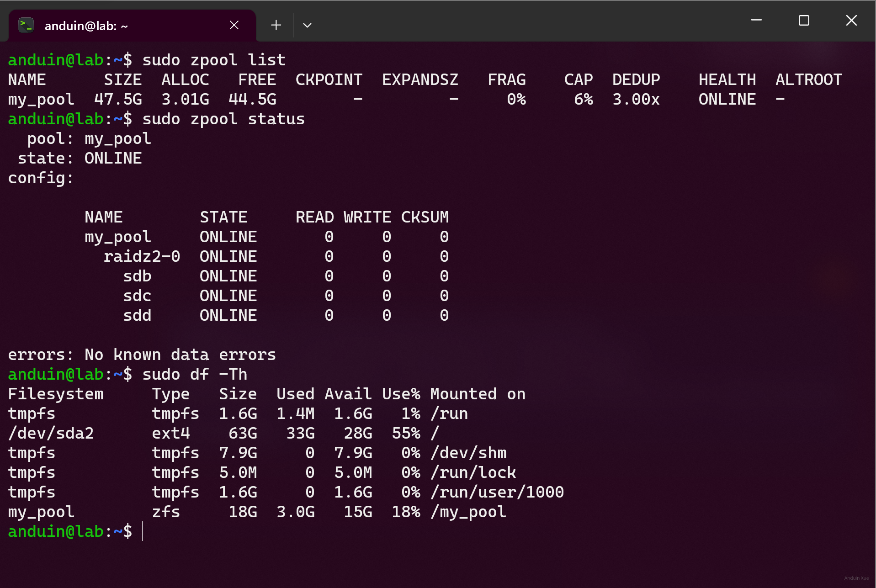Click the /dev/sda2 filesystem entry

[51, 433]
